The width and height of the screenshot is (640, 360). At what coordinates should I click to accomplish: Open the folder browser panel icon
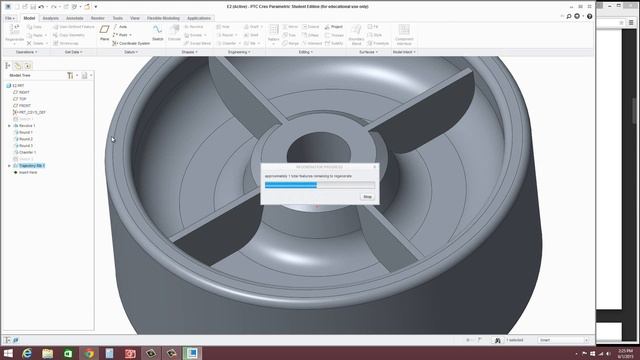pyautogui.click(x=18, y=66)
